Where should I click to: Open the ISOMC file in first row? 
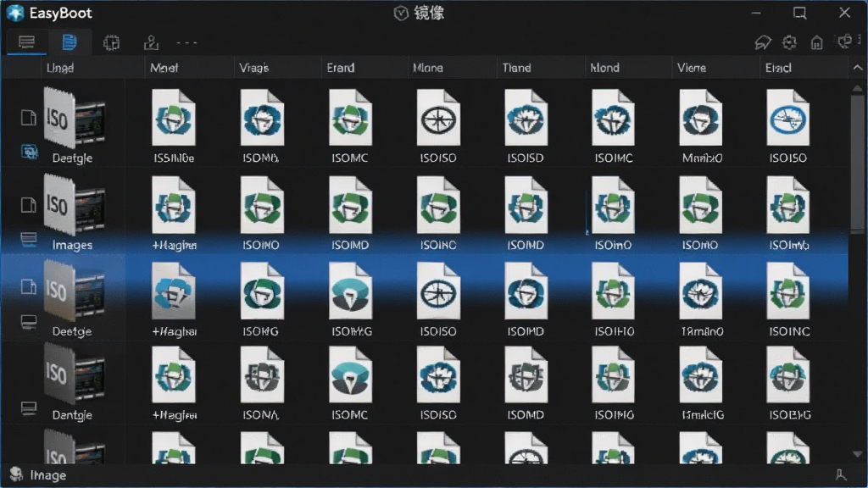click(350, 118)
